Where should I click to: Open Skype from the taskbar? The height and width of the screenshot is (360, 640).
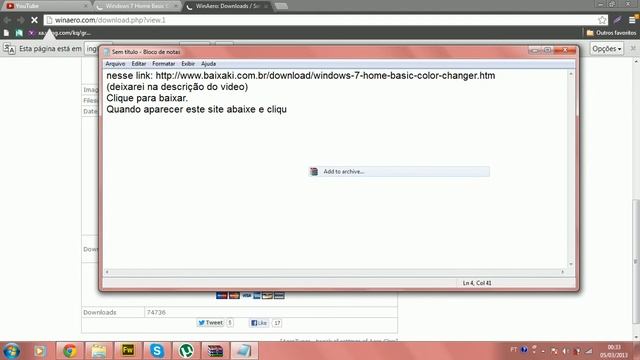[x=157, y=351]
